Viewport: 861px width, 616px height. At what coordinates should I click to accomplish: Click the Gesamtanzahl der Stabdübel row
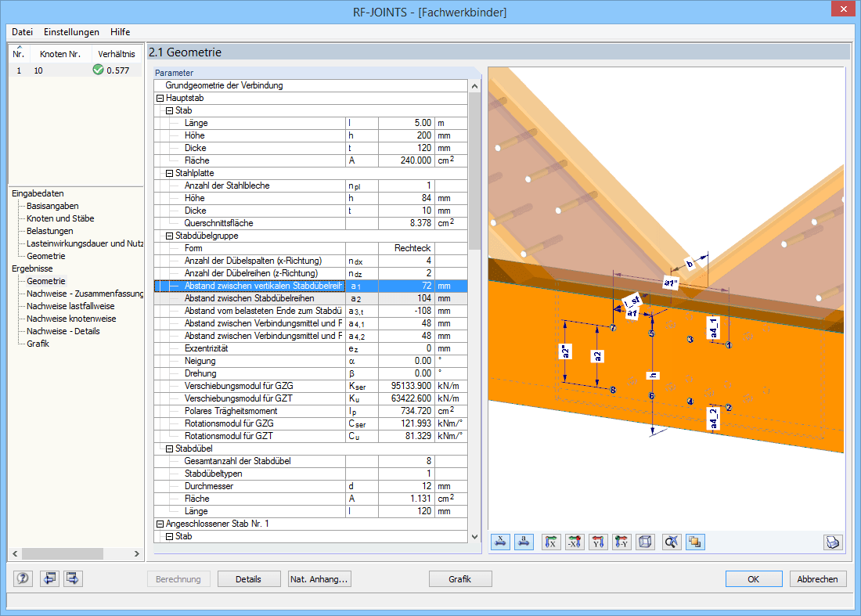click(311, 461)
